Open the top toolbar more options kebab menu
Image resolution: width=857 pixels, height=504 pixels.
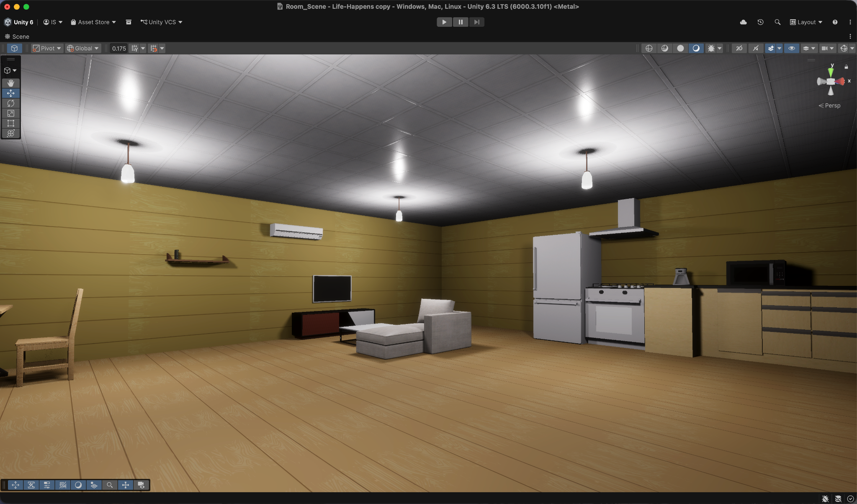850,22
